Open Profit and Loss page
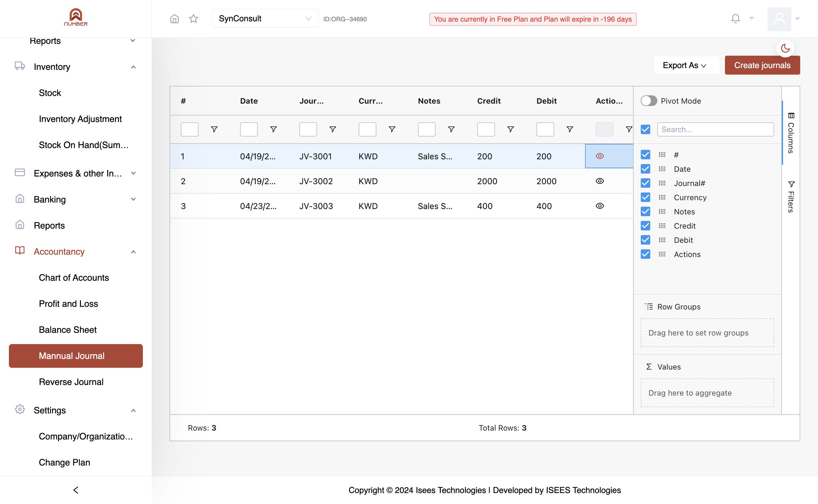Screen dimensions: 818x504 [68, 304]
